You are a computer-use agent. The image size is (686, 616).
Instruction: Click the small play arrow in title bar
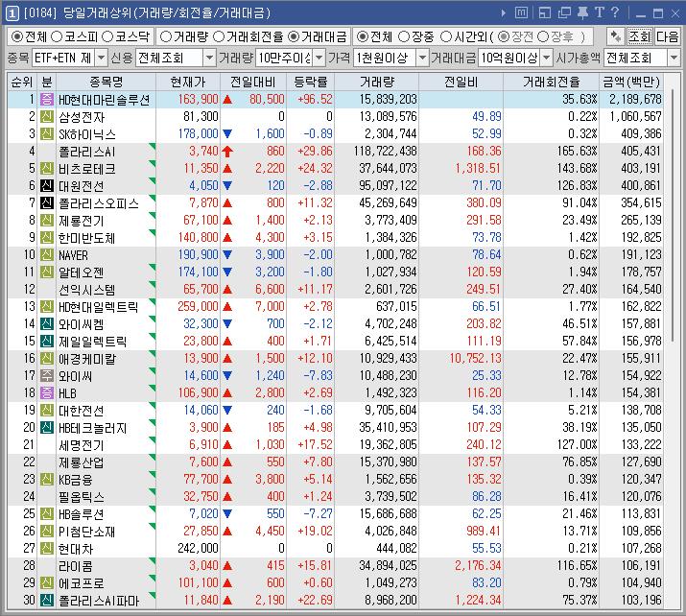pyautogui.click(x=504, y=13)
